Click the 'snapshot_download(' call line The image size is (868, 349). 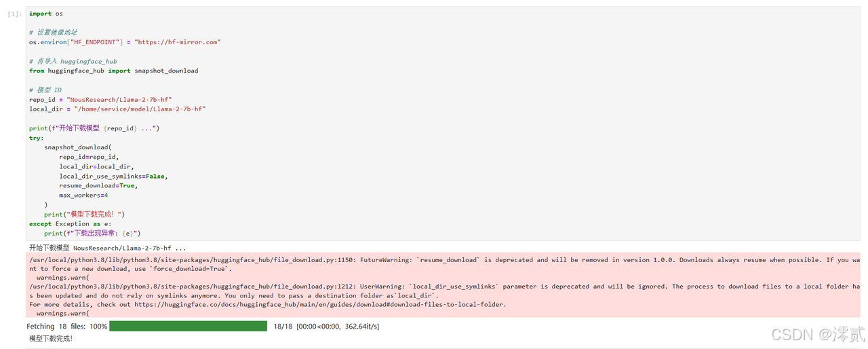pos(78,147)
